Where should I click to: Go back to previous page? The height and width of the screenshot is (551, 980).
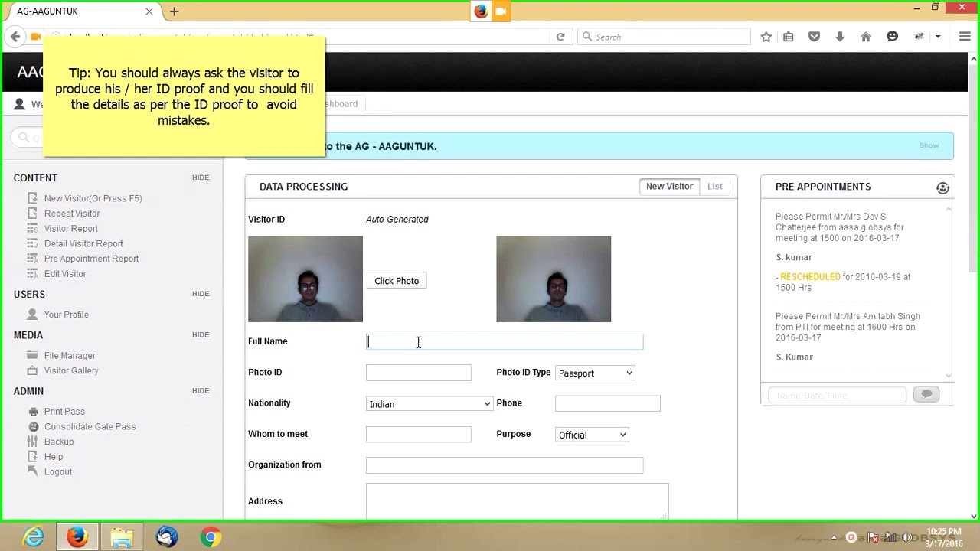coord(15,37)
